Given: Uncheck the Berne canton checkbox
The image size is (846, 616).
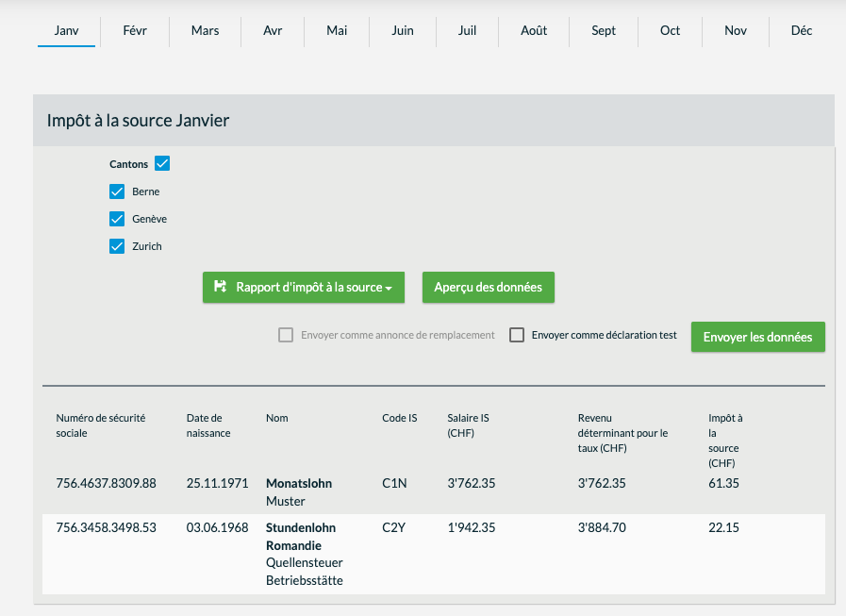Looking at the screenshot, I should [x=117, y=191].
